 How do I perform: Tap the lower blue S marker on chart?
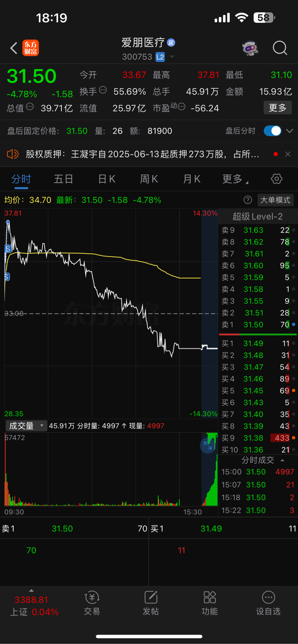(7, 277)
